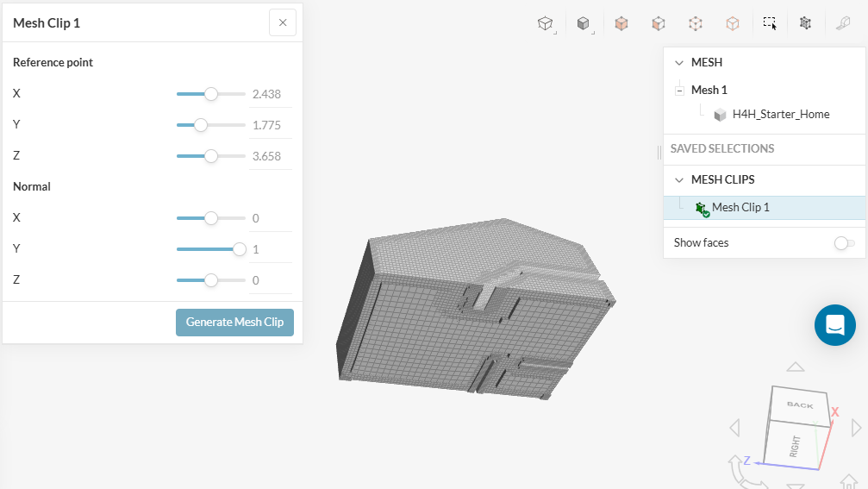
Task: Select the Mesh 1 tree item
Action: [709, 90]
